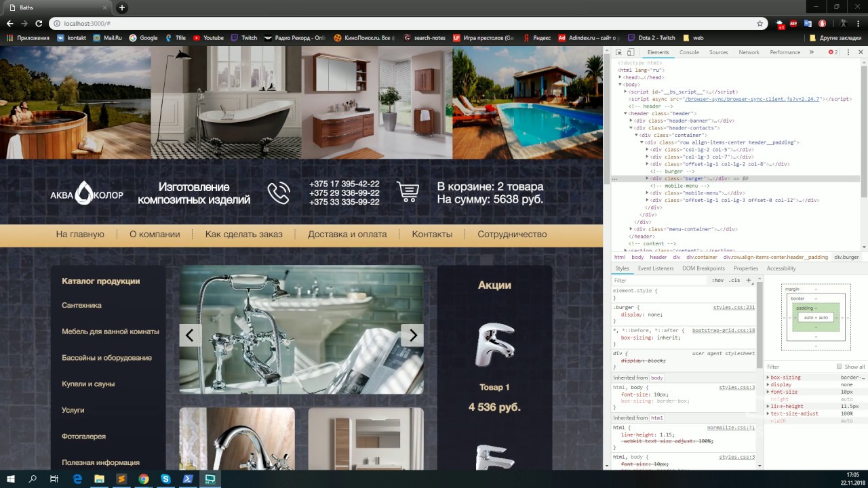Switch to the Sources tab

tap(718, 52)
